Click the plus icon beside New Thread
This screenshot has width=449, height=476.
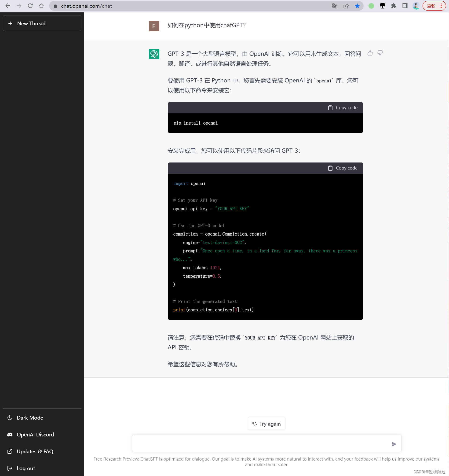tap(10, 23)
